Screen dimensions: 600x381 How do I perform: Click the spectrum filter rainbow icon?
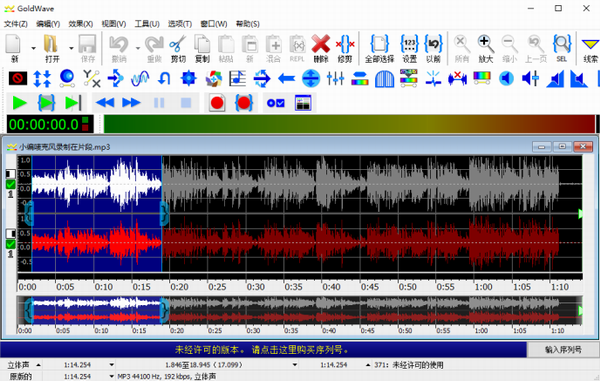coord(482,78)
